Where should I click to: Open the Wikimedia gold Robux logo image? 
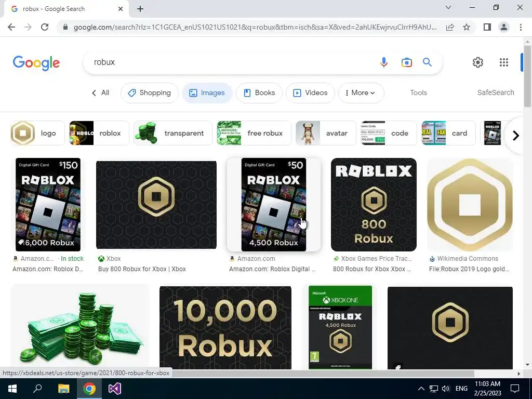[470, 205]
